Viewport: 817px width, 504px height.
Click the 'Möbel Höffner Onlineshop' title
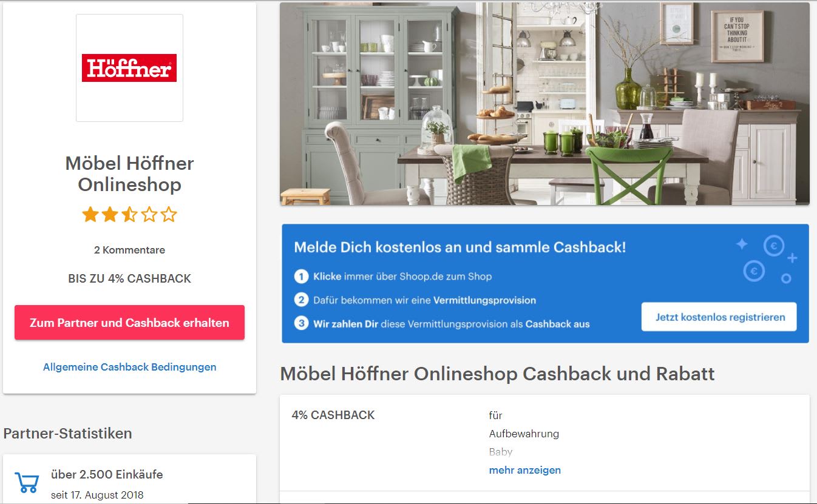(x=129, y=173)
